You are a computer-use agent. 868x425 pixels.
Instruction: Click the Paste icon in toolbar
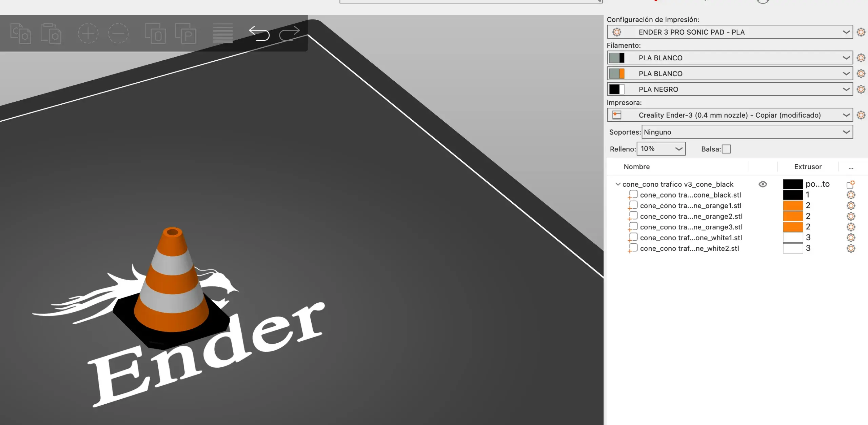(51, 34)
